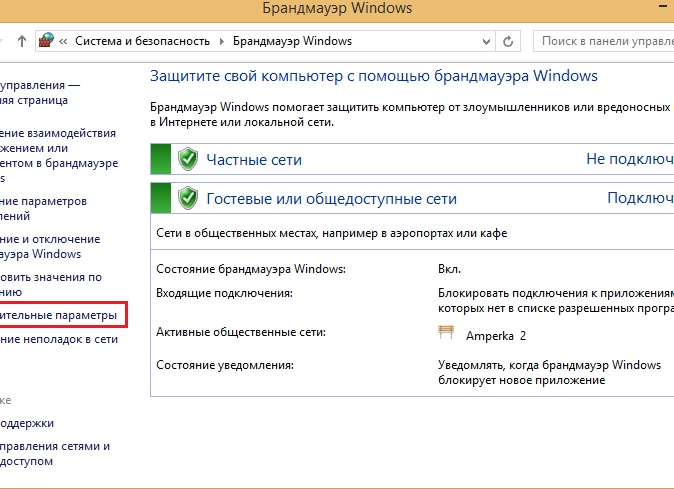This screenshot has height=489, width=674.
Task: Open Дополнительные параметры link
Action: [58, 315]
